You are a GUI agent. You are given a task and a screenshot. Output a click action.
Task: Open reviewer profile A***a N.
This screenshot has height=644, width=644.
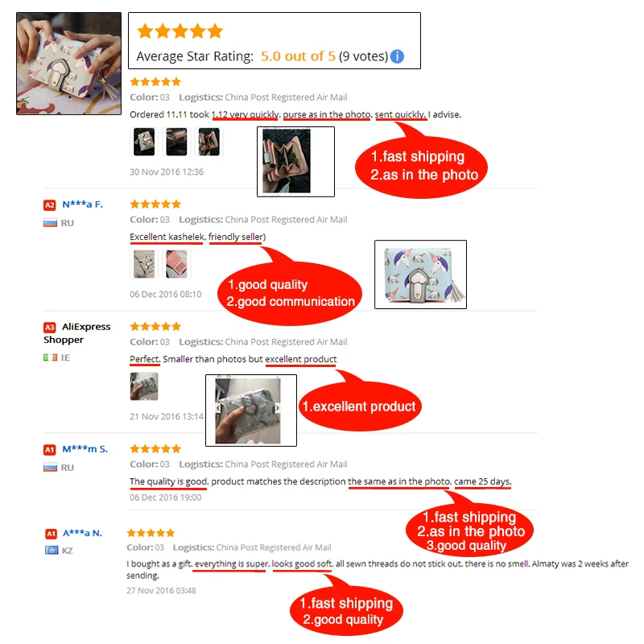coord(83,533)
